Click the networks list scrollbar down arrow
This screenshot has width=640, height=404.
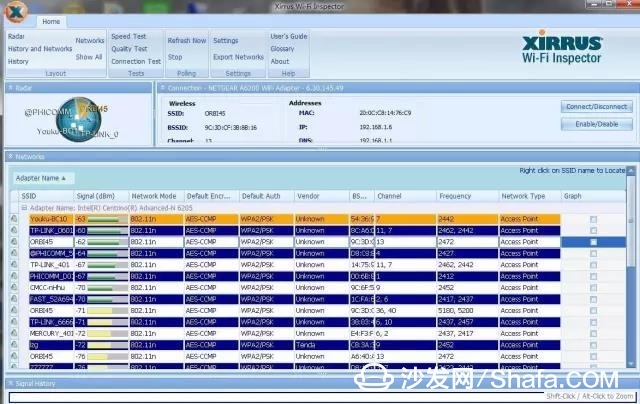(631, 363)
